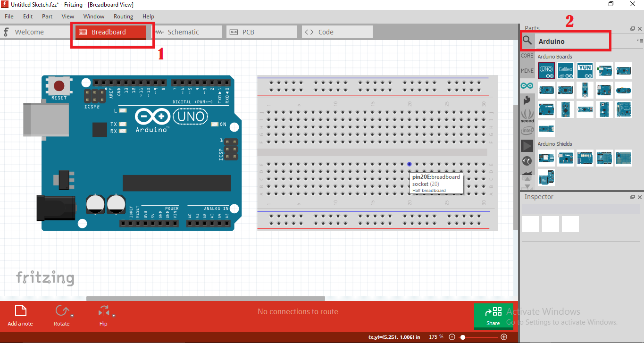Click the zoom in plus icon
Image resolution: width=644 pixels, height=343 pixels.
(x=504, y=337)
